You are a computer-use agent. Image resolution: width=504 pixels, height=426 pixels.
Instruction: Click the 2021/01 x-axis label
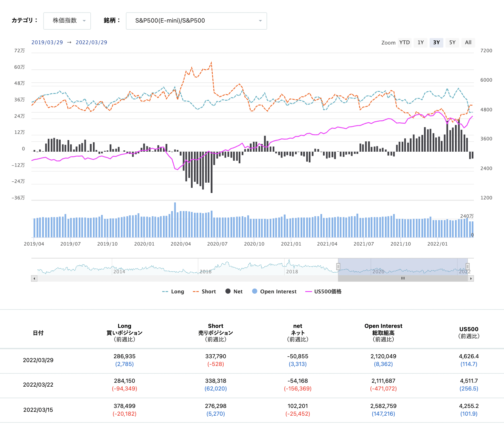291,244
